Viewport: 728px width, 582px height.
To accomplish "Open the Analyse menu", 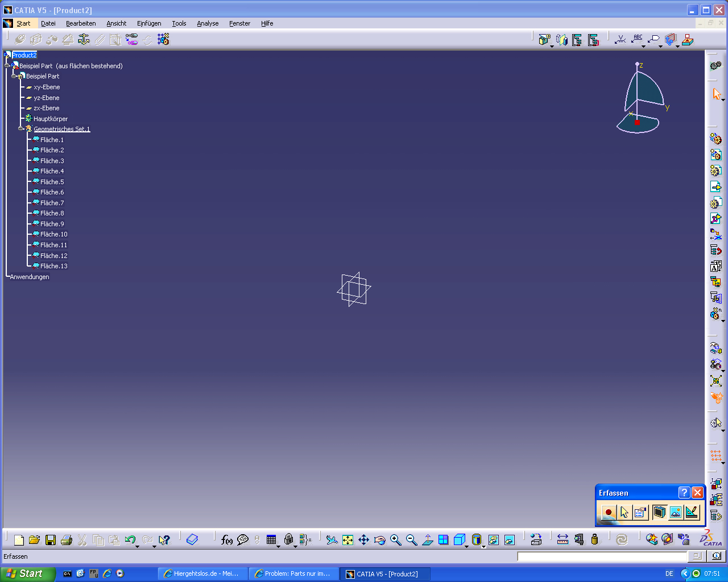I will point(208,23).
